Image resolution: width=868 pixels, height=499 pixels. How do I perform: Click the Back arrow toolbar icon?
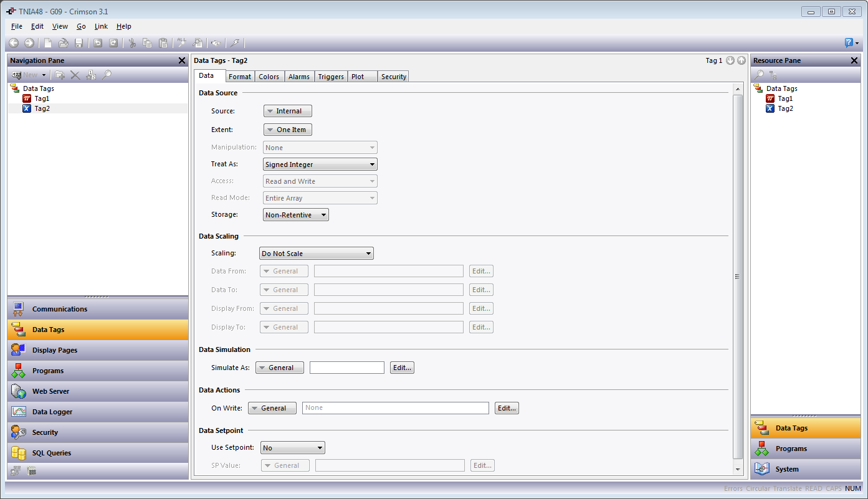tap(14, 43)
